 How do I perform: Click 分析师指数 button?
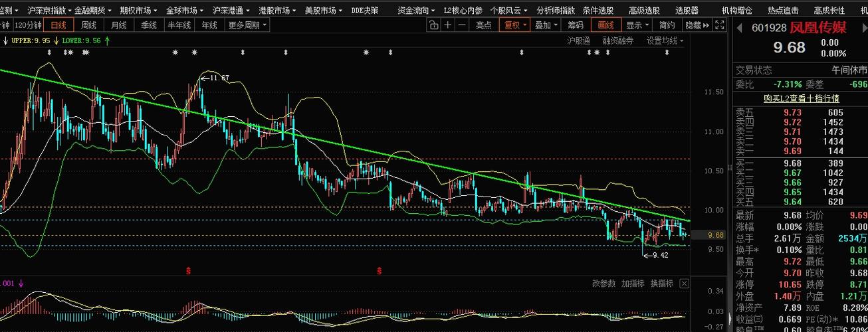[556, 11]
